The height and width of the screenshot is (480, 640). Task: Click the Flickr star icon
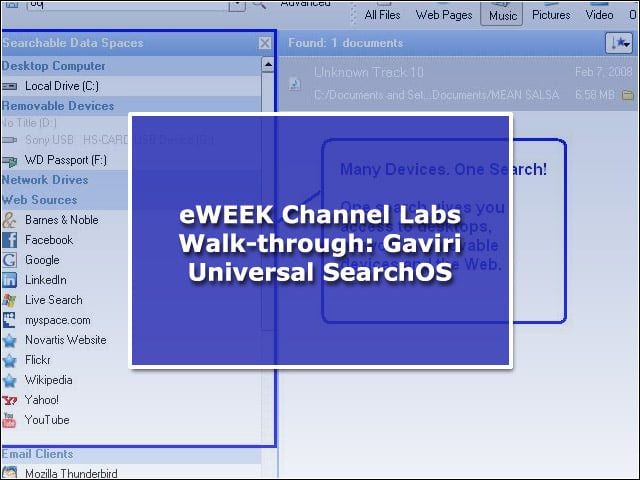tap(9, 360)
